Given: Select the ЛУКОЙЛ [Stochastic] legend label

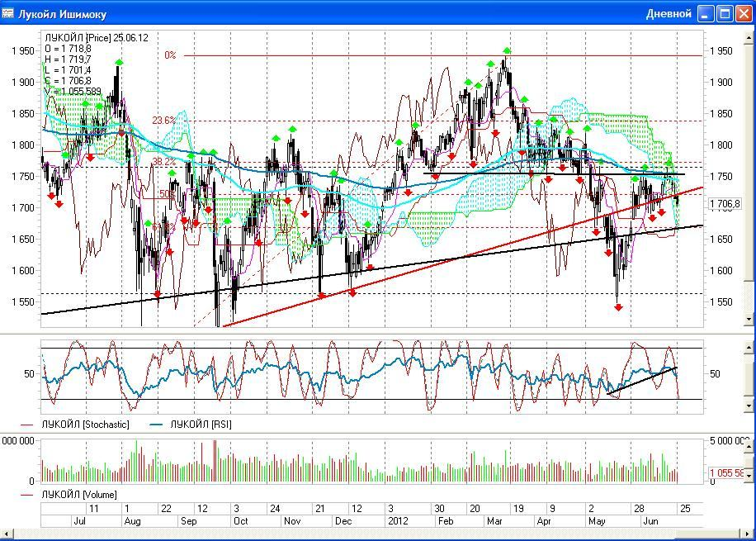Looking at the screenshot, I should pos(85,425).
